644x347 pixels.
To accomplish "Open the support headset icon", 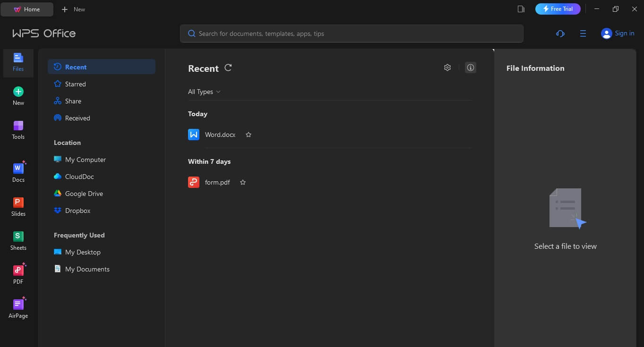I will (560, 34).
